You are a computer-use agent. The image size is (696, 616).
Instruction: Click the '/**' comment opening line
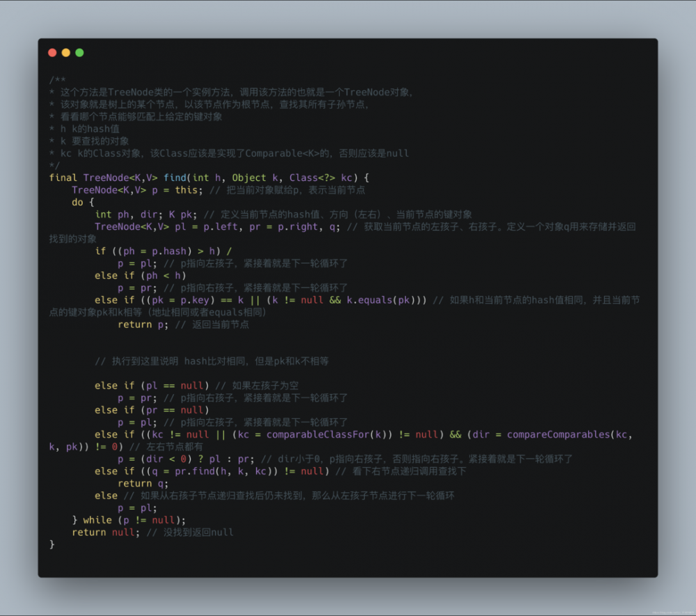pyautogui.click(x=57, y=80)
